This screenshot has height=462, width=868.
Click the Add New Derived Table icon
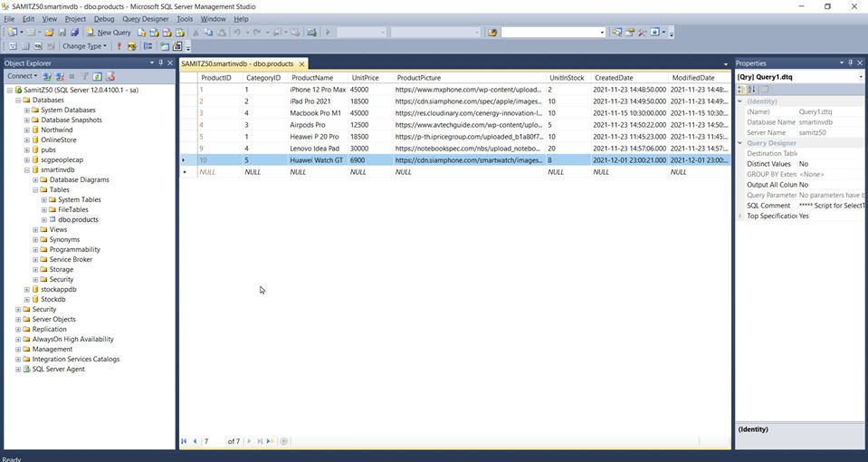(x=177, y=46)
